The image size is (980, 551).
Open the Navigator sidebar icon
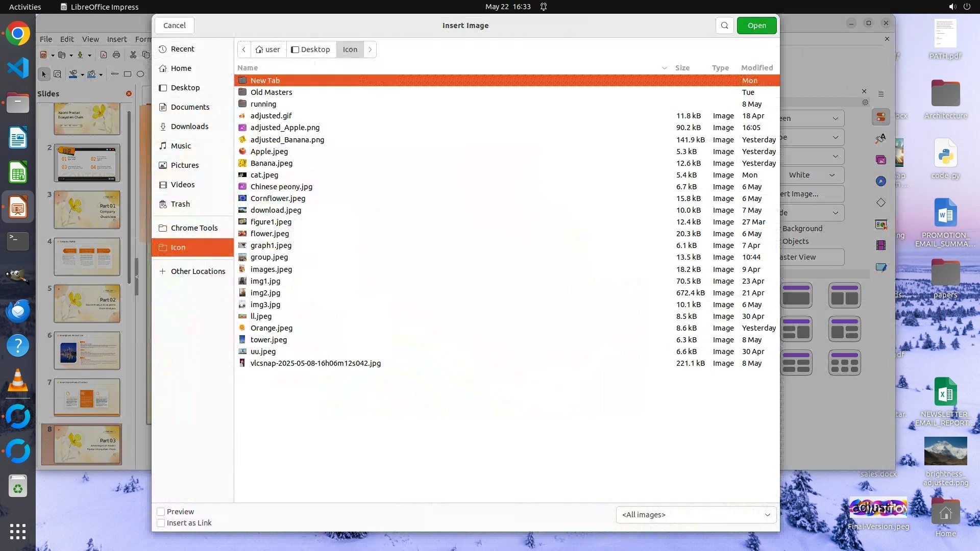(x=881, y=181)
